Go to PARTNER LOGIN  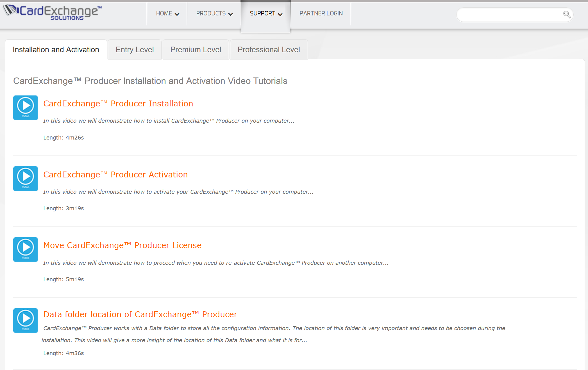pos(321,13)
